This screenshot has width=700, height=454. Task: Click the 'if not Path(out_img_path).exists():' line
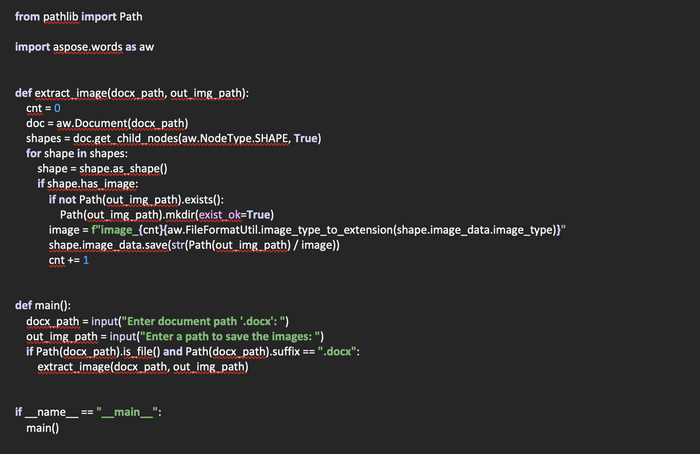(x=136, y=200)
